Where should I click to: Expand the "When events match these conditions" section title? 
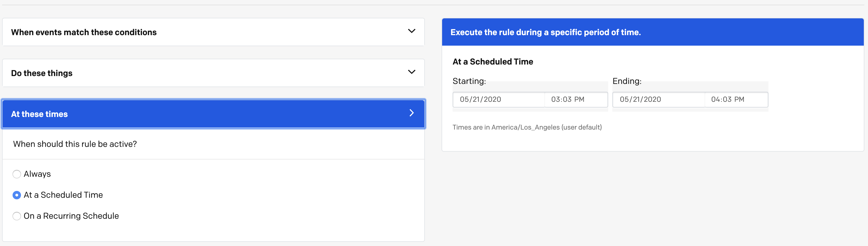[84, 33]
